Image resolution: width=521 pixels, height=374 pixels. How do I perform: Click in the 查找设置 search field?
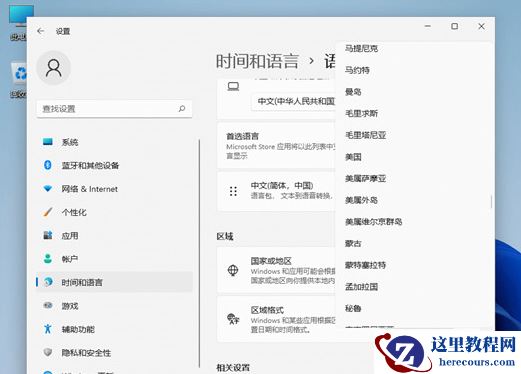(114, 109)
